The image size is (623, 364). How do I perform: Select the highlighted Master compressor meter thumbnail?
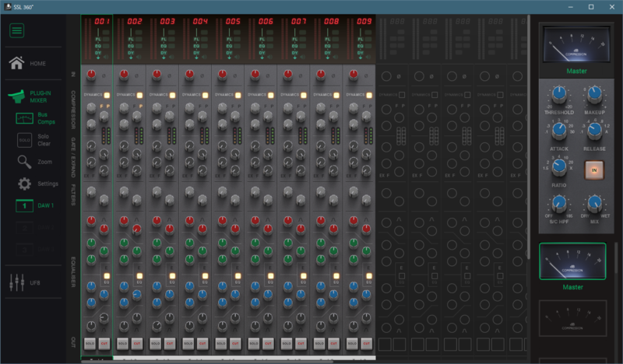tap(572, 262)
